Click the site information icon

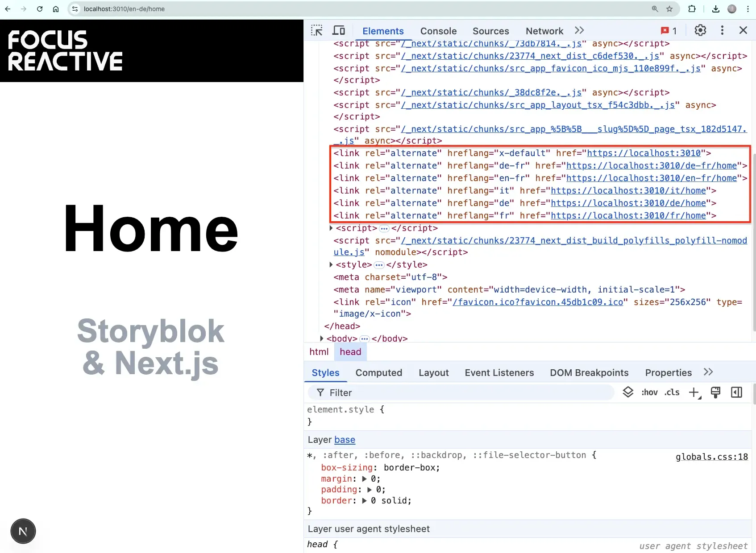point(75,9)
